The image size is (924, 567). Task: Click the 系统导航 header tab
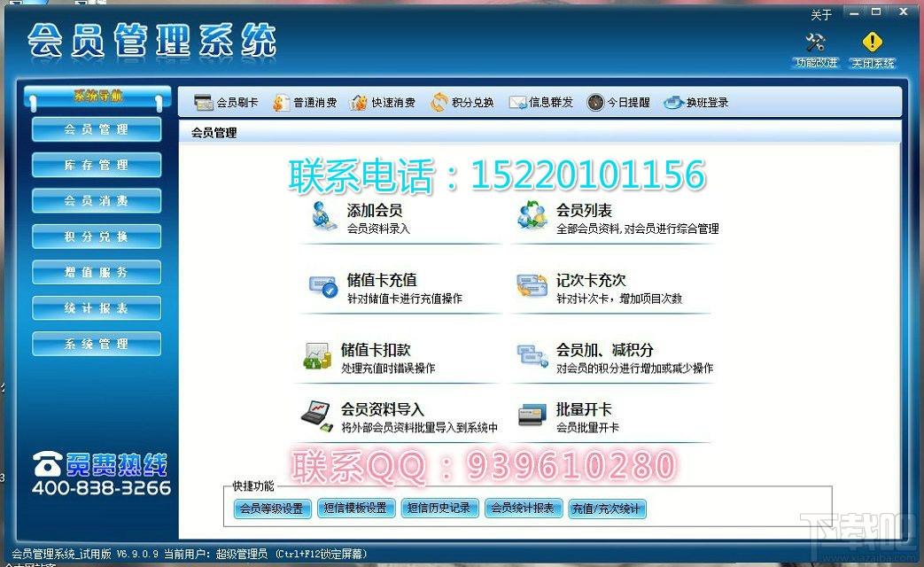click(x=97, y=96)
